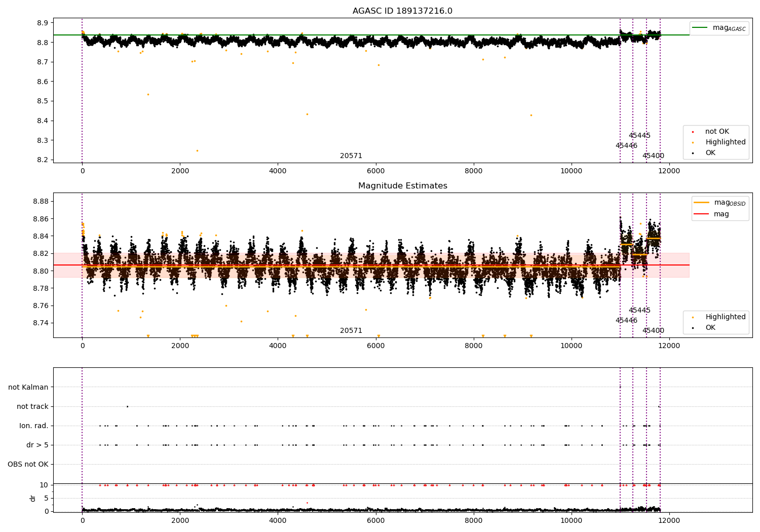This screenshot has height=532, width=760.
Task: Click the 'Ion. rad.' axis label
Action: pyautogui.click(x=34, y=426)
